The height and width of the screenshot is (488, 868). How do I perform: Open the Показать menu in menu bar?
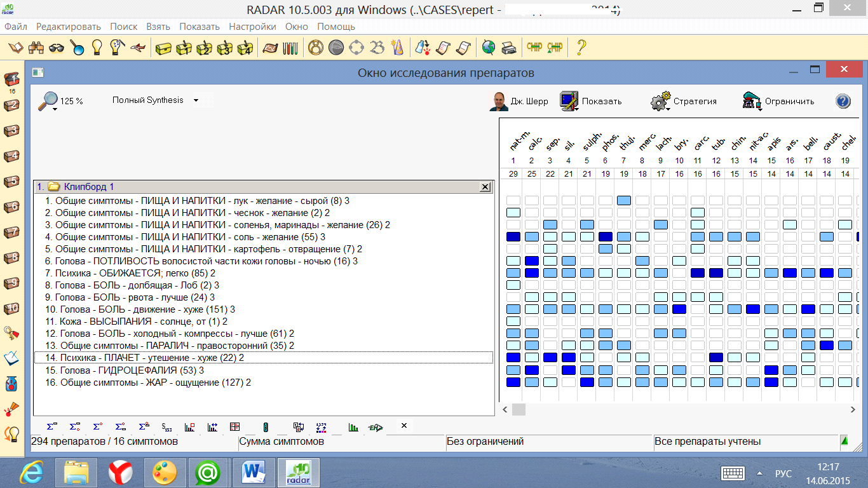click(x=199, y=27)
